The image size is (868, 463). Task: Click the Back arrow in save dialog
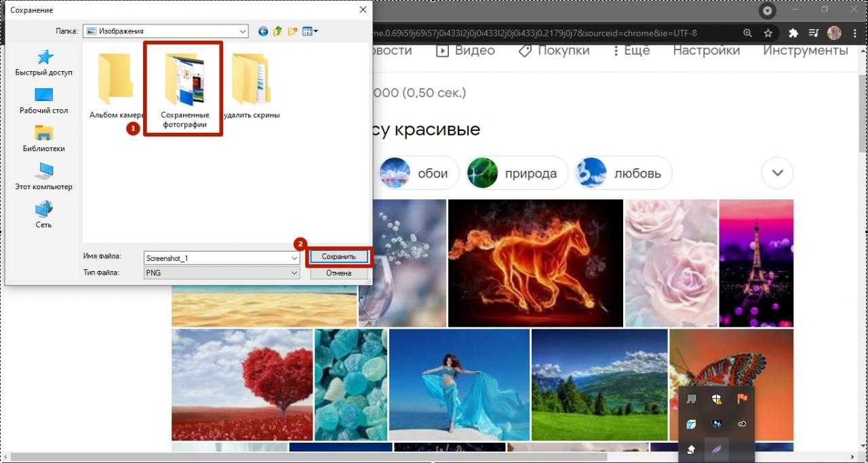[263, 31]
